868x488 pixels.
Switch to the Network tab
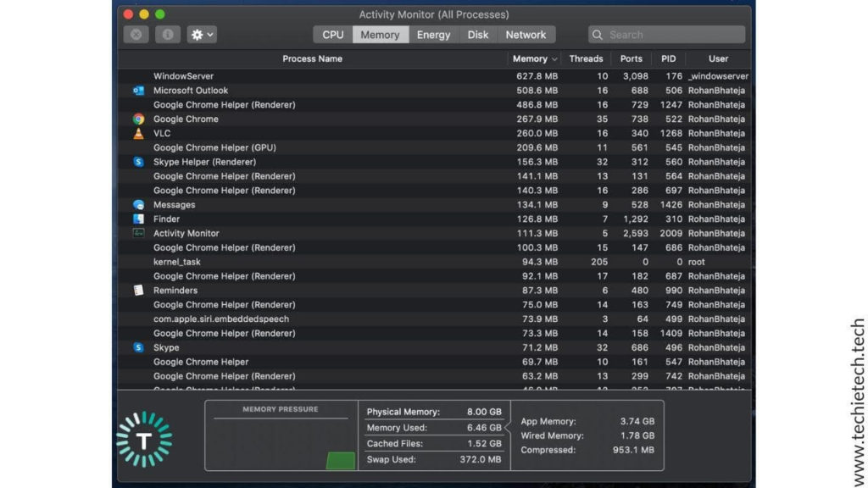526,35
